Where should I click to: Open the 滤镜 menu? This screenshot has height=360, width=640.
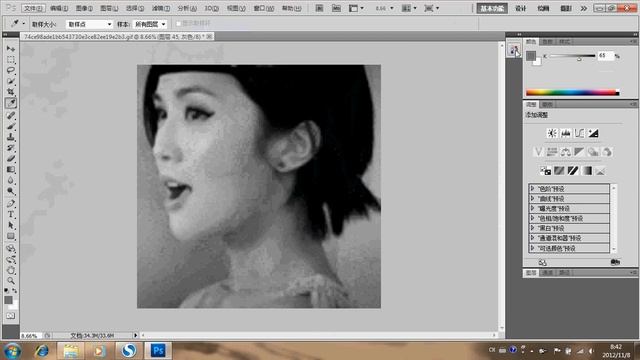pyautogui.click(x=161, y=8)
